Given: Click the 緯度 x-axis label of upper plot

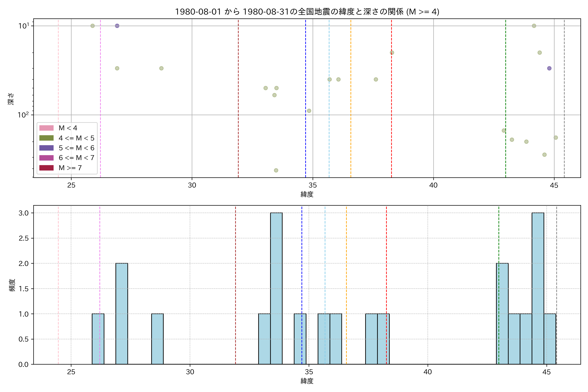Looking at the screenshot, I should (x=307, y=194).
